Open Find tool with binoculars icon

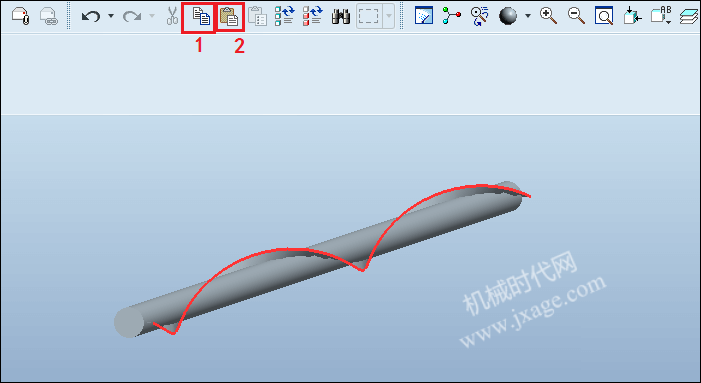tap(341, 17)
